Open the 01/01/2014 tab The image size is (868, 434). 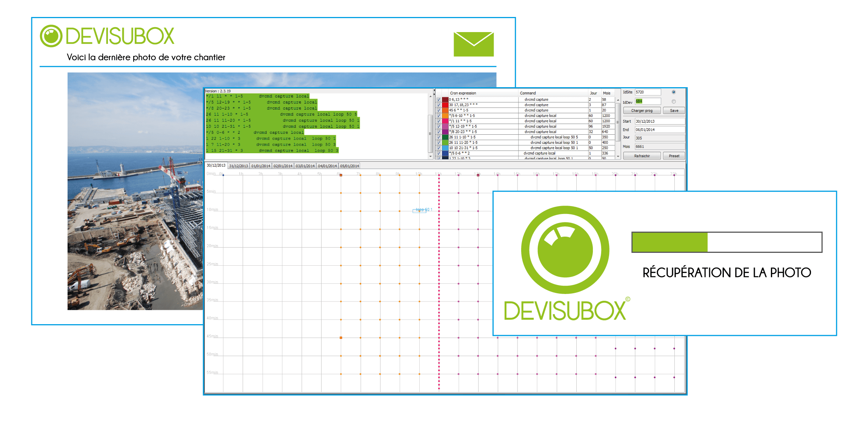261,166
